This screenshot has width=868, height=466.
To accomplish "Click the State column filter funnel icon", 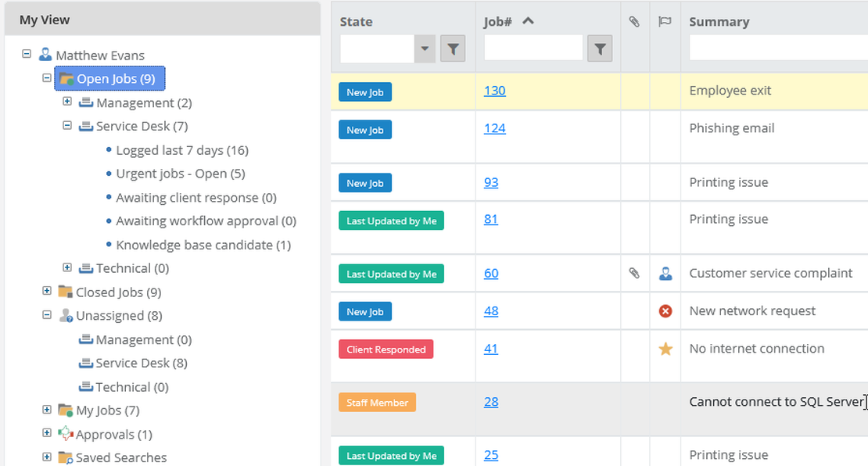I will tap(453, 48).
